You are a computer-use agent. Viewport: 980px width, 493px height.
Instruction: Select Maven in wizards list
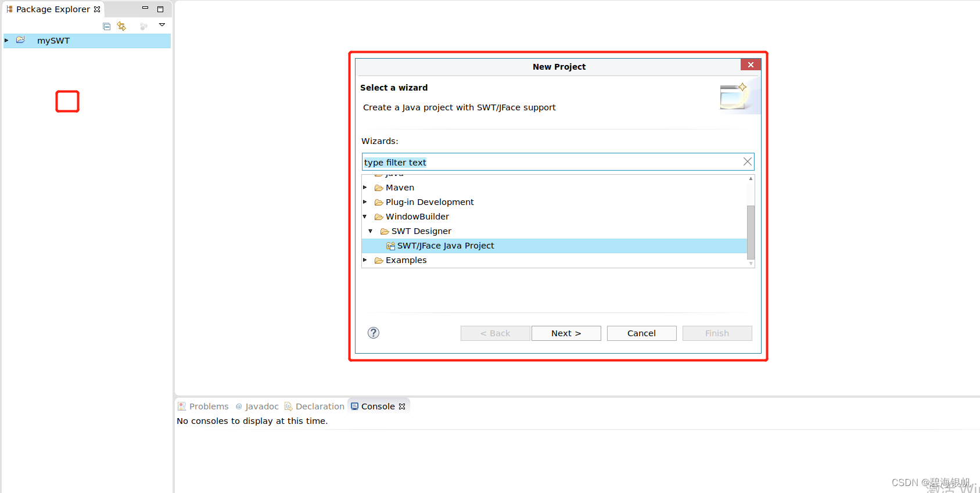400,188
